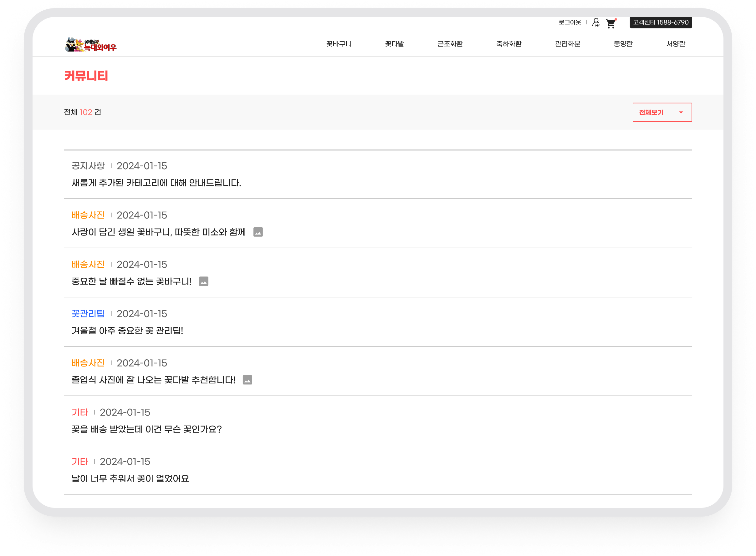Click date 2024-01-15 on 공지사항 post
The width and height of the screenshot is (756, 556).
[x=142, y=166]
